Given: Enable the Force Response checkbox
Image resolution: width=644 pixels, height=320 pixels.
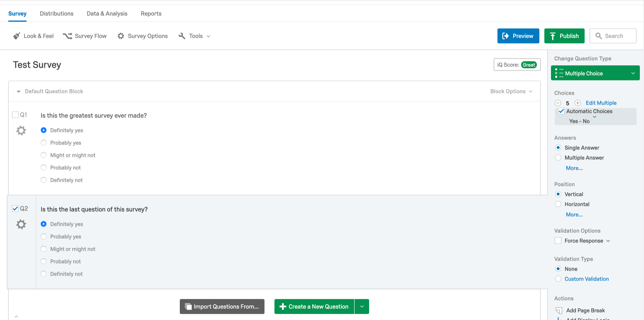Looking at the screenshot, I should tap(558, 241).
